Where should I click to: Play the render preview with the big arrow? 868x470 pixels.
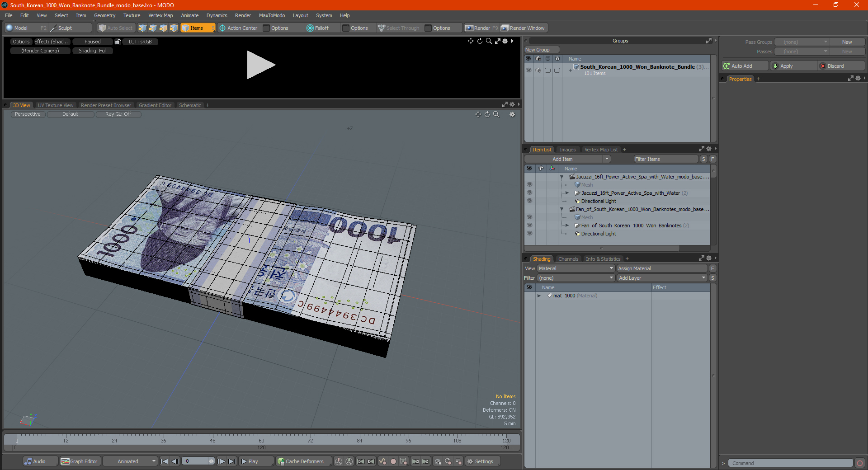261,65
